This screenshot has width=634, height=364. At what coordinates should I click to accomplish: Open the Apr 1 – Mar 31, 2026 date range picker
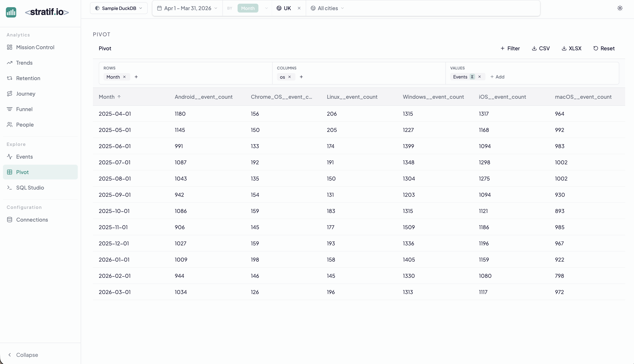(187, 8)
